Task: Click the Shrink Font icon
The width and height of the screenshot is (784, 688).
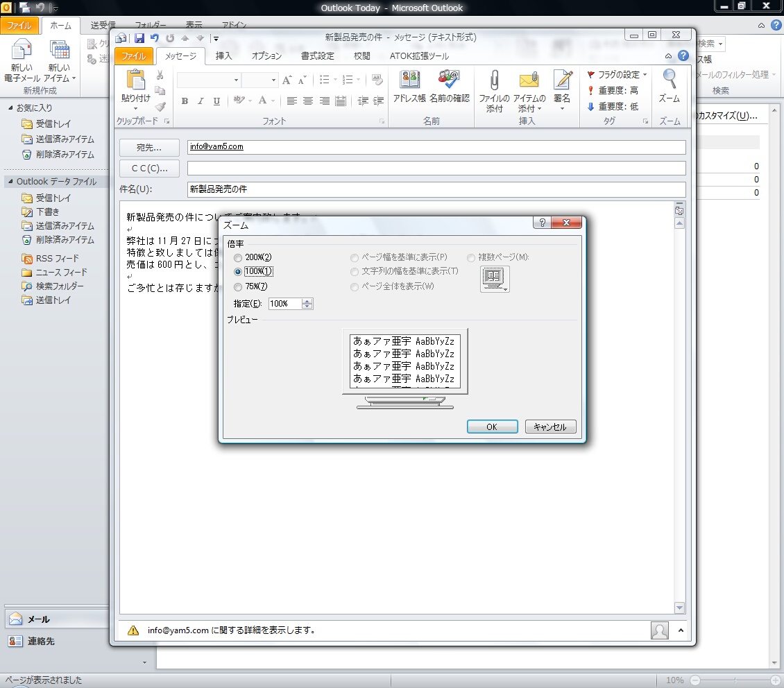Action: 302,80
